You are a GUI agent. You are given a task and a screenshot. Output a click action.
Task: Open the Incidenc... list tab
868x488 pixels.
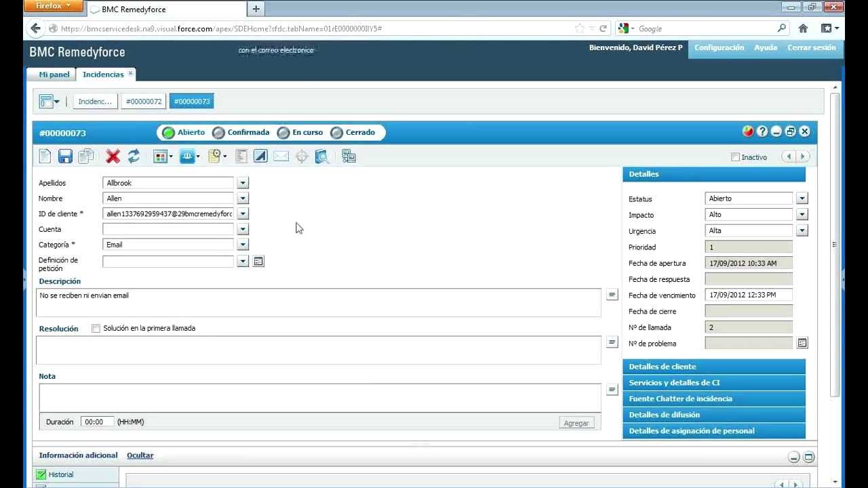pyautogui.click(x=95, y=102)
